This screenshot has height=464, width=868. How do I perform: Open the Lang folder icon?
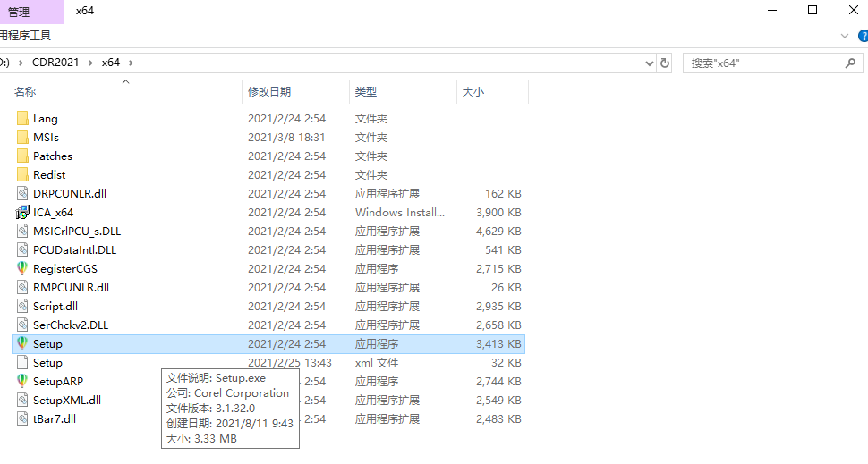[x=22, y=118]
